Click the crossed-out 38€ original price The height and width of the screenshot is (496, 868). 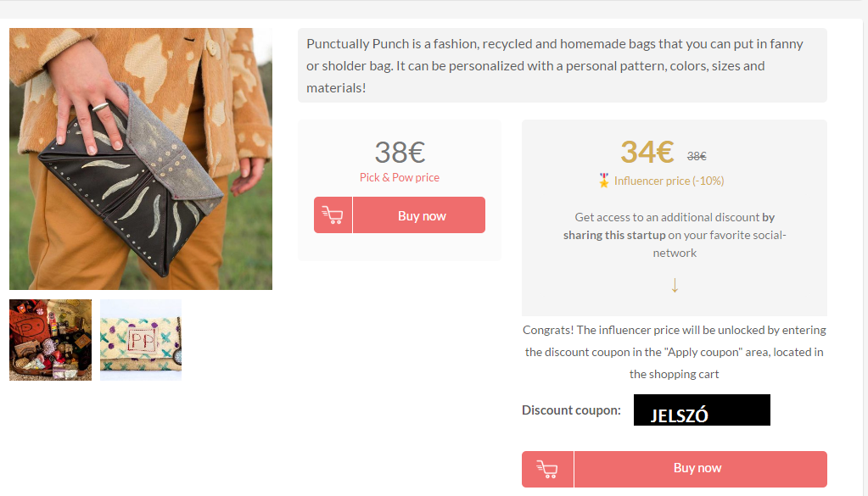(697, 156)
